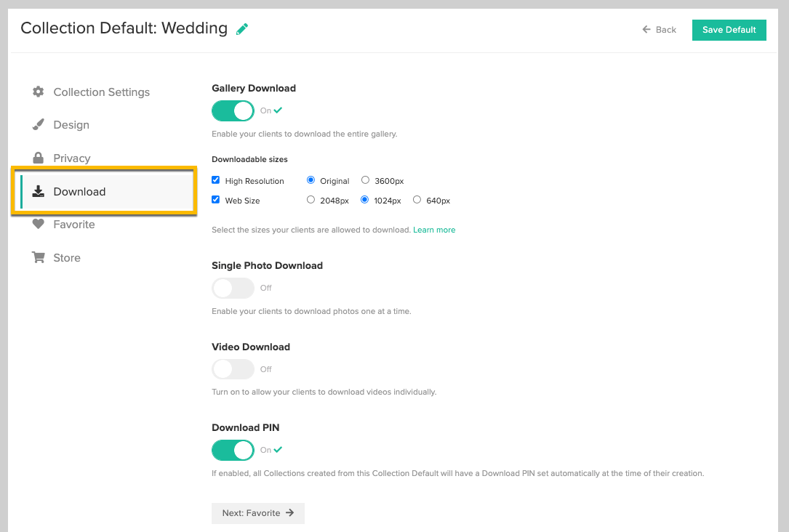Open the Download section label
Viewport: 789px width, 532px height.
pos(79,192)
